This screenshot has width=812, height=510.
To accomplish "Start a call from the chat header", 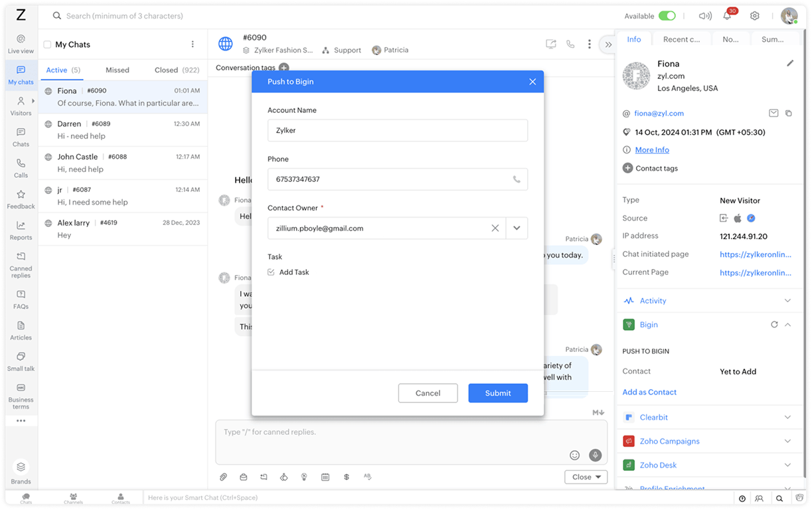I will coord(570,44).
